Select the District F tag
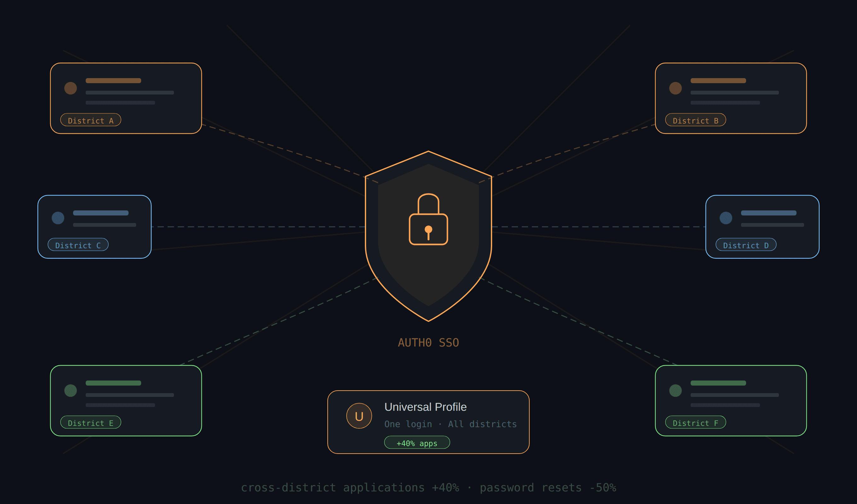The width and height of the screenshot is (857, 504). pyautogui.click(x=695, y=422)
